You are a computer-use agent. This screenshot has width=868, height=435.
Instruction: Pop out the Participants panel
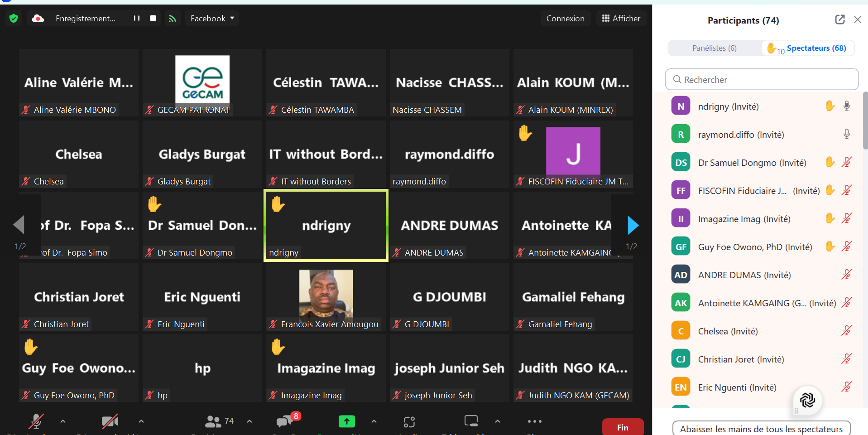pos(839,19)
